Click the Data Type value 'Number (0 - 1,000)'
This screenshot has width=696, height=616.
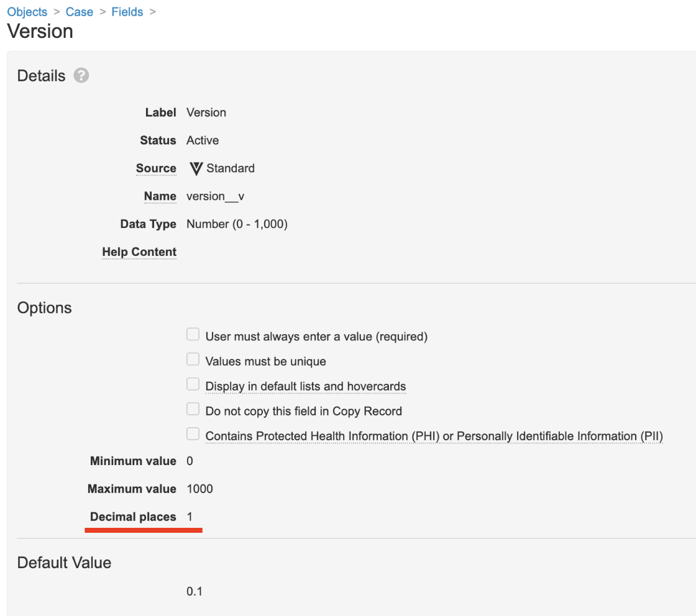pyautogui.click(x=237, y=224)
